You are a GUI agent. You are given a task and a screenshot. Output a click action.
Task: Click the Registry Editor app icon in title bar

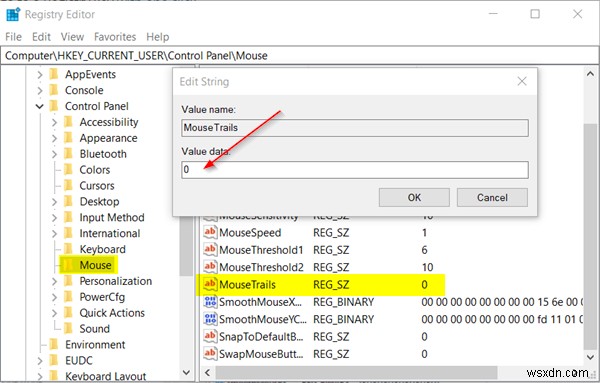[x=13, y=14]
